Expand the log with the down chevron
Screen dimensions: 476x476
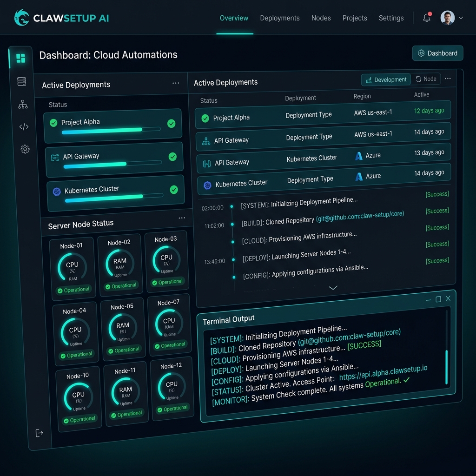tap(333, 287)
